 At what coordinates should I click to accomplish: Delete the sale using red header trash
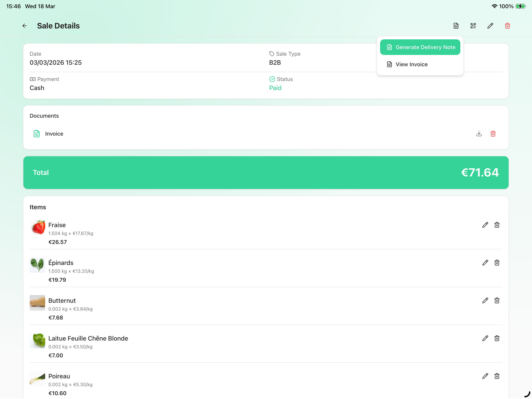point(507,26)
